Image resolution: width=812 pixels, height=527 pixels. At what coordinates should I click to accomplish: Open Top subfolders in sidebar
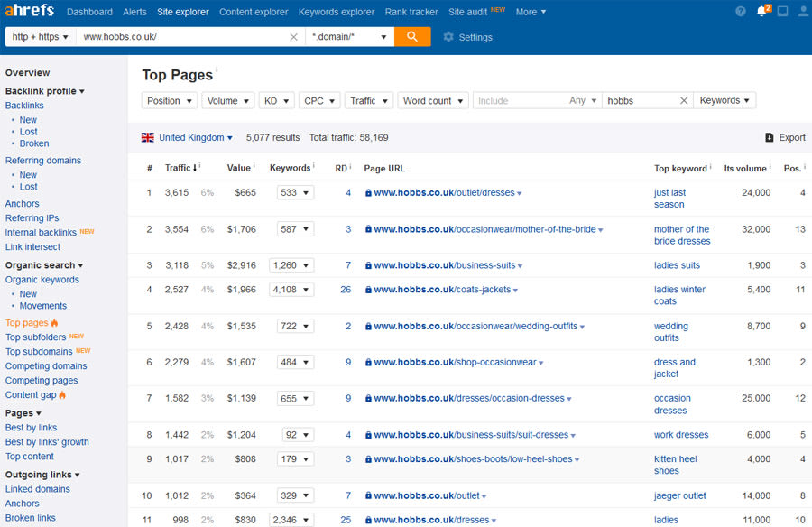pyautogui.click(x=36, y=337)
